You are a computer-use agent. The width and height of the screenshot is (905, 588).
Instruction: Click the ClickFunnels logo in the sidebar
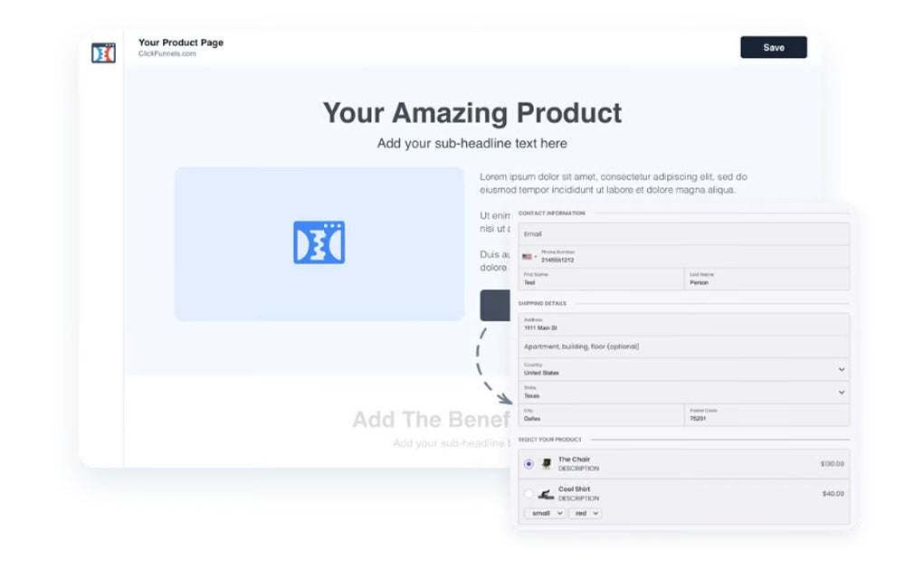[103, 53]
